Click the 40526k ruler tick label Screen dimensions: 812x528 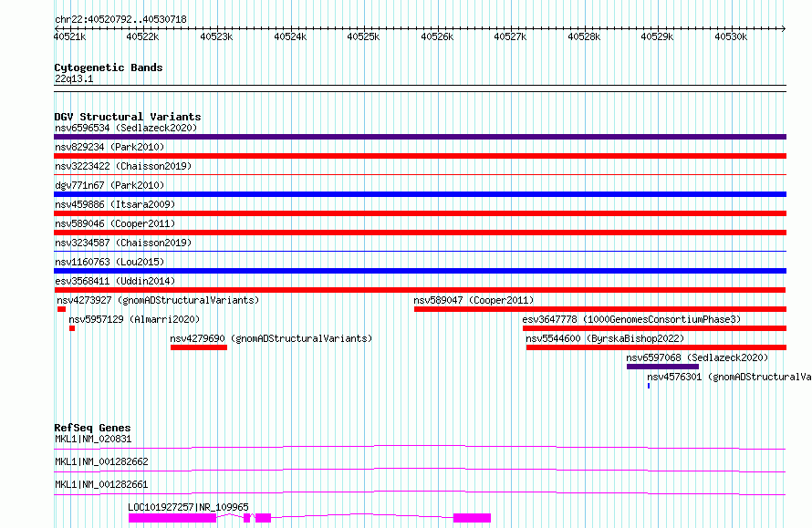437,36
